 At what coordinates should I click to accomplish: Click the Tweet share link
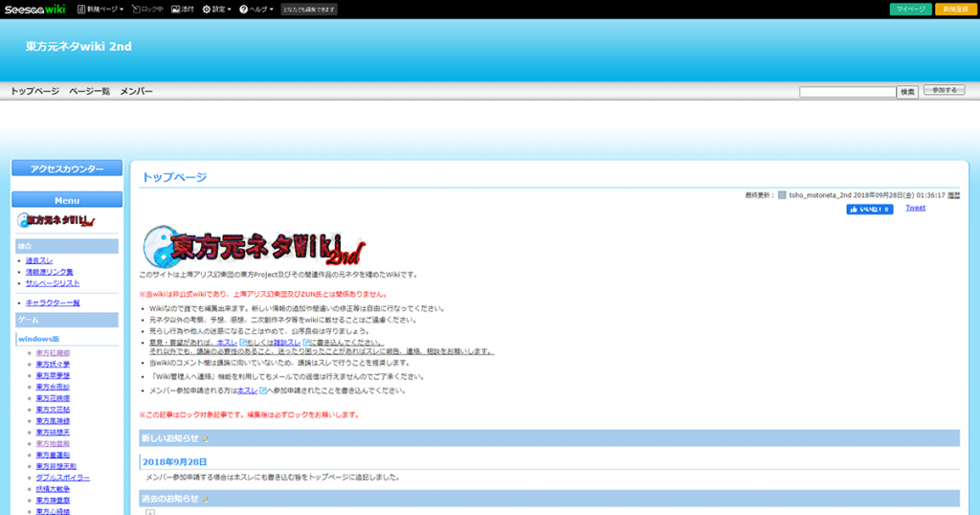[x=915, y=208]
